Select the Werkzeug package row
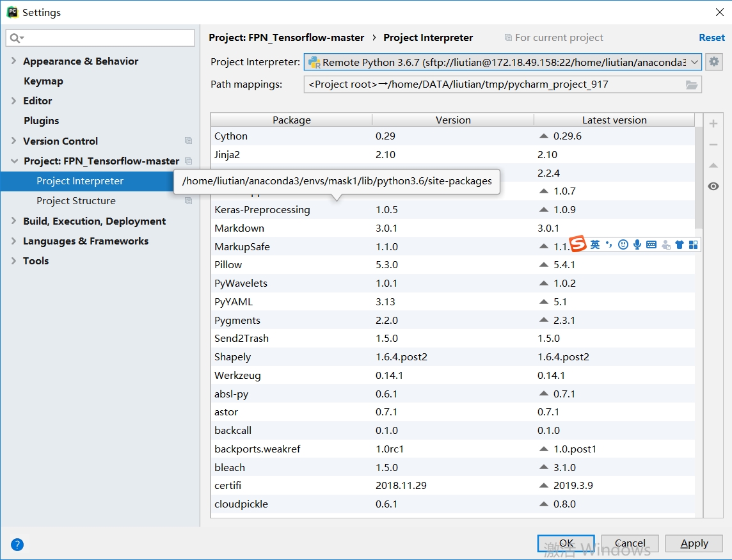 [x=453, y=375]
